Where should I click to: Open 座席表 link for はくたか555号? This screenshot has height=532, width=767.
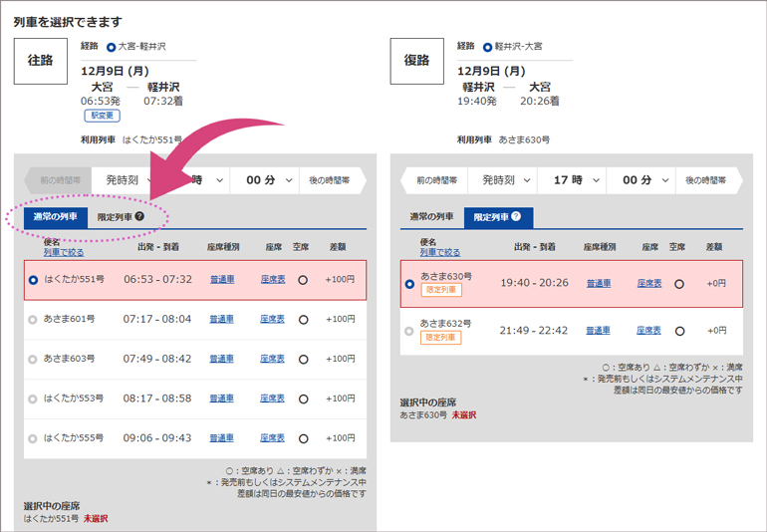click(x=272, y=438)
